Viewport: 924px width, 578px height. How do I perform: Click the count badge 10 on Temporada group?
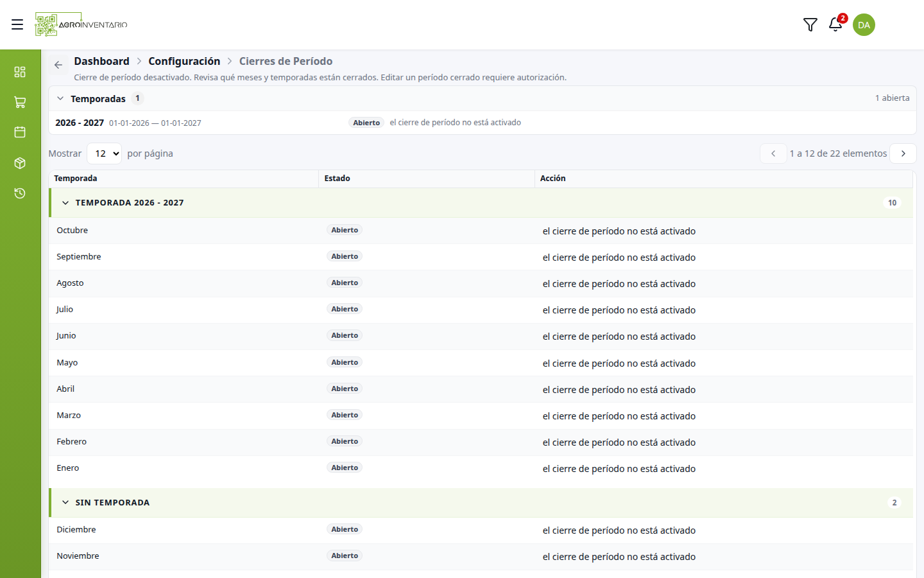coord(892,203)
